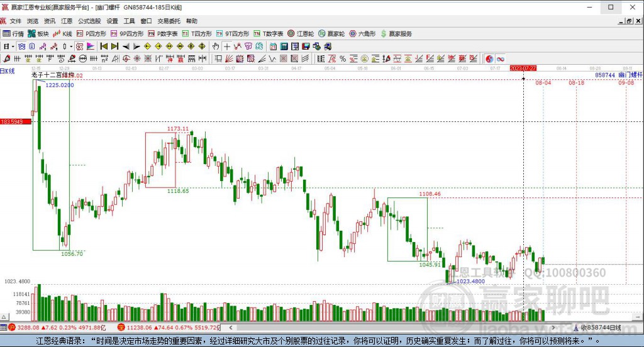
Task: Open the calendar icon tool
Action: tap(273, 47)
